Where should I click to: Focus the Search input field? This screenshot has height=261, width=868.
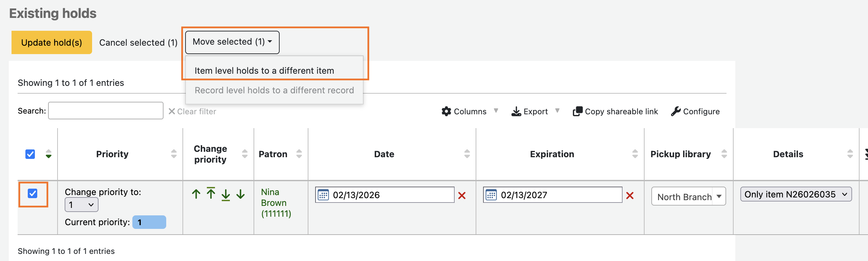[106, 111]
